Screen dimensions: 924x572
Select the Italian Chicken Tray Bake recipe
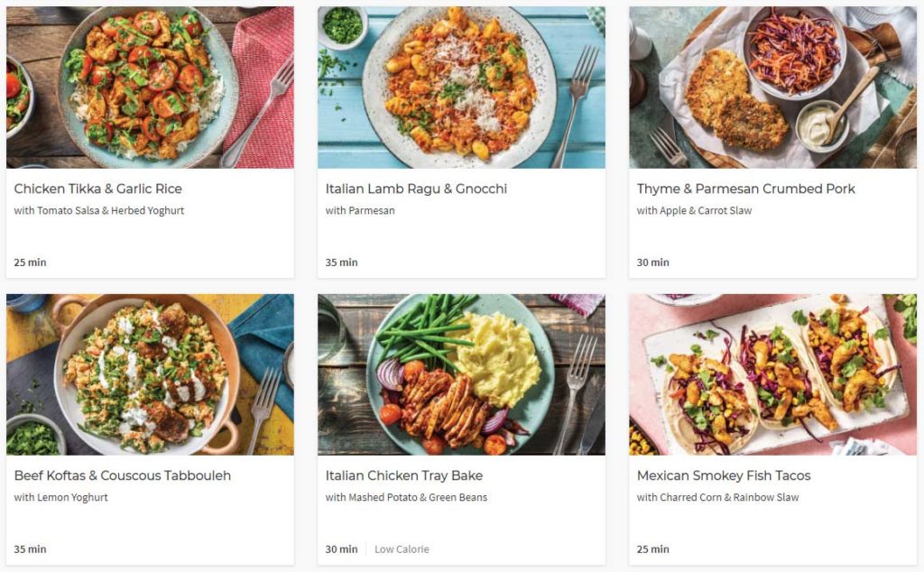point(403,475)
